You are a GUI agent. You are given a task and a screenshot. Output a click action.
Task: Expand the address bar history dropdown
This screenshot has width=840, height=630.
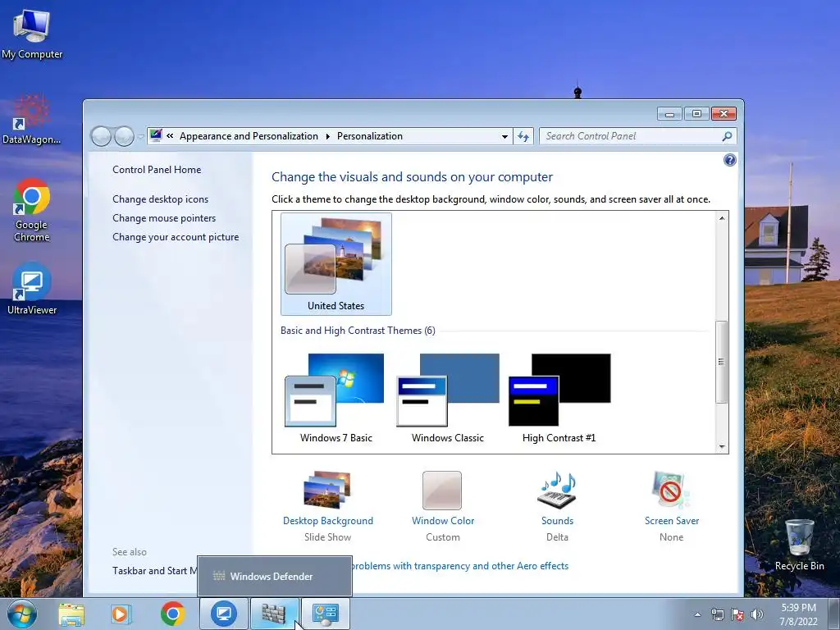(504, 137)
